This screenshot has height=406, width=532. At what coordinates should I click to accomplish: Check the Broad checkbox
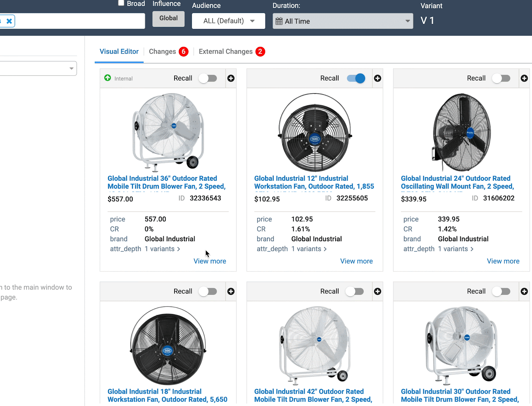(121, 3)
